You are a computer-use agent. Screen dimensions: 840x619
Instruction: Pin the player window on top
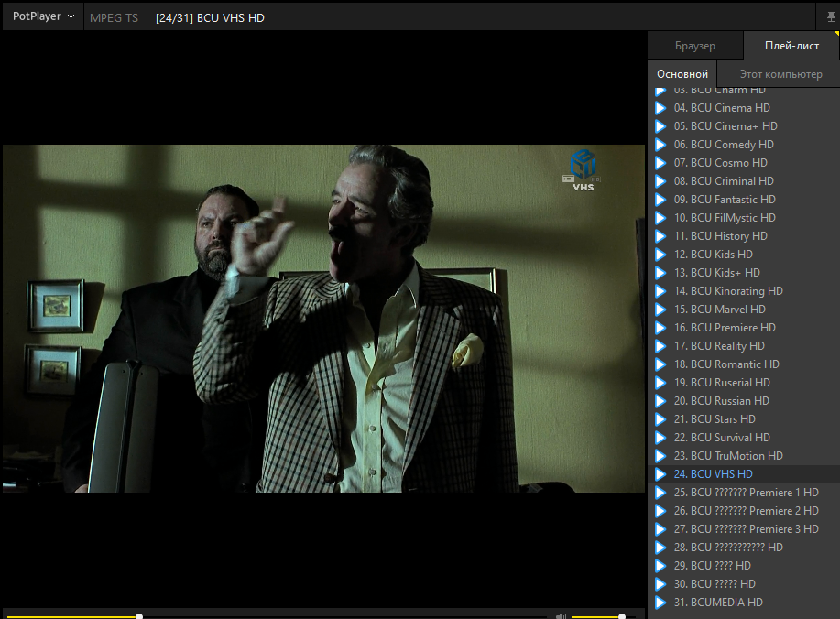click(831, 17)
